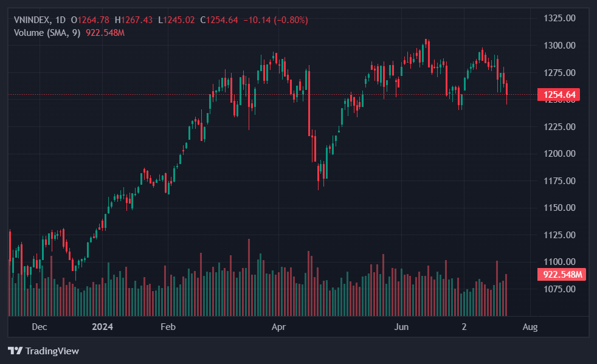Click the Aug time axis label
Screen dimensions: 597x364
tap(530, 327)
